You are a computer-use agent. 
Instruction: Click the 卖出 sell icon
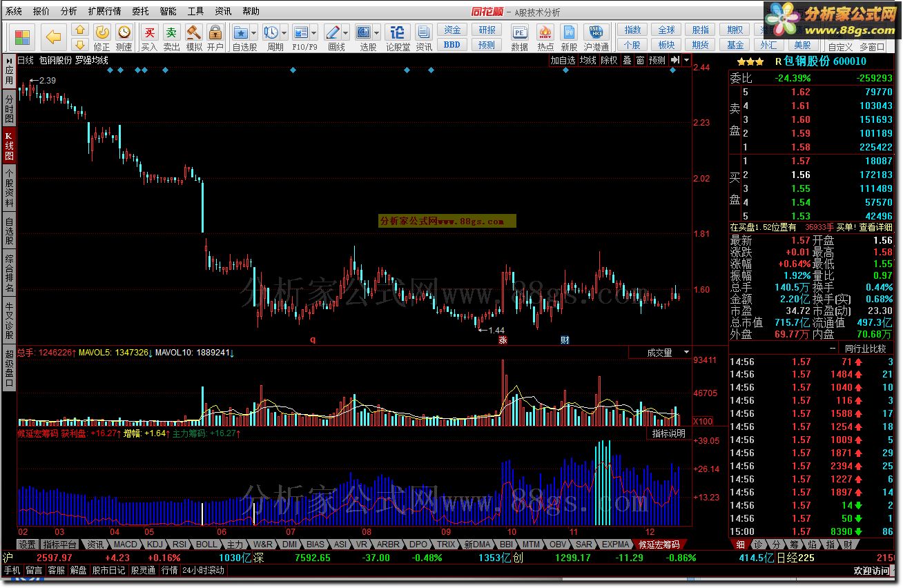[171, 32]
